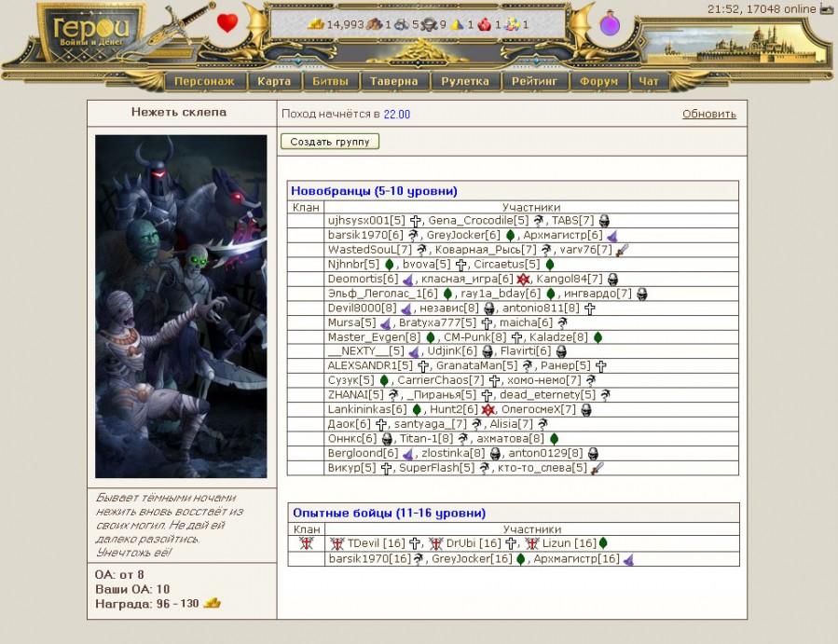Click the sword faction icon next to varv76

click(x=622, y=250)
